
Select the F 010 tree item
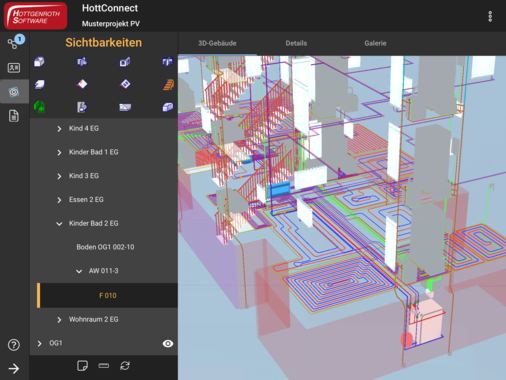107,295
